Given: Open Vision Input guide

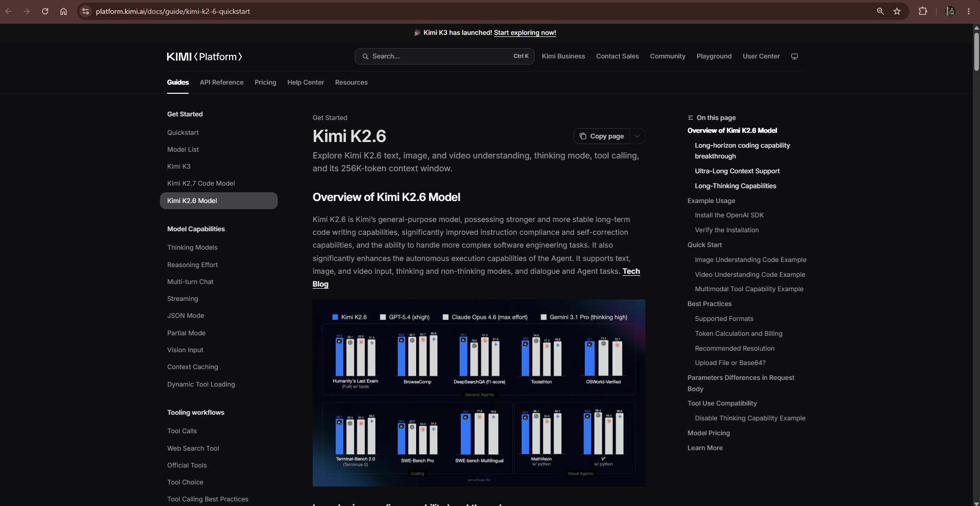Looking at the screenshot, I should [185, 350].
